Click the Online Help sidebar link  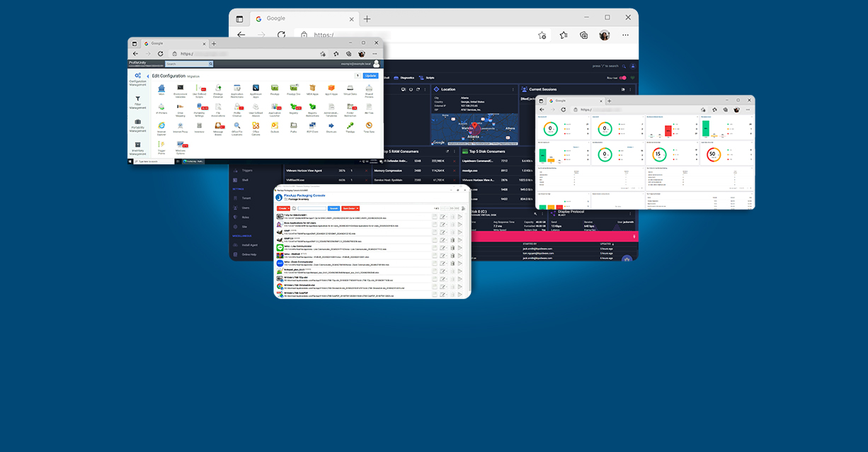click(249, 254)
